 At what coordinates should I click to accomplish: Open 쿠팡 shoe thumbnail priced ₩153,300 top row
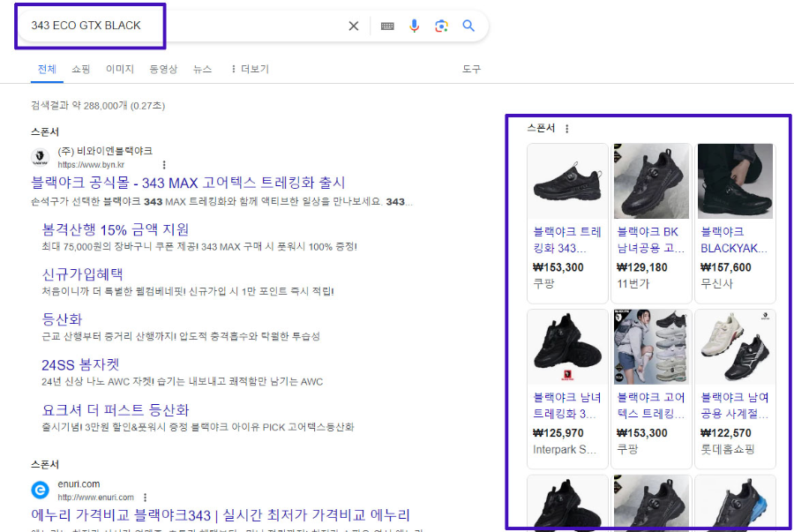click(x=567, y=181)
